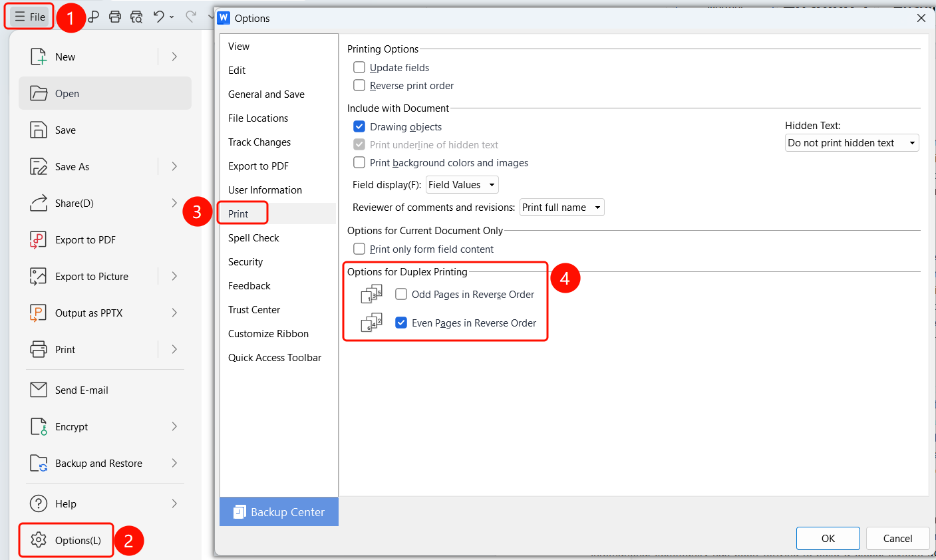Open the undo history dropdown arrow

click(172, 17)
